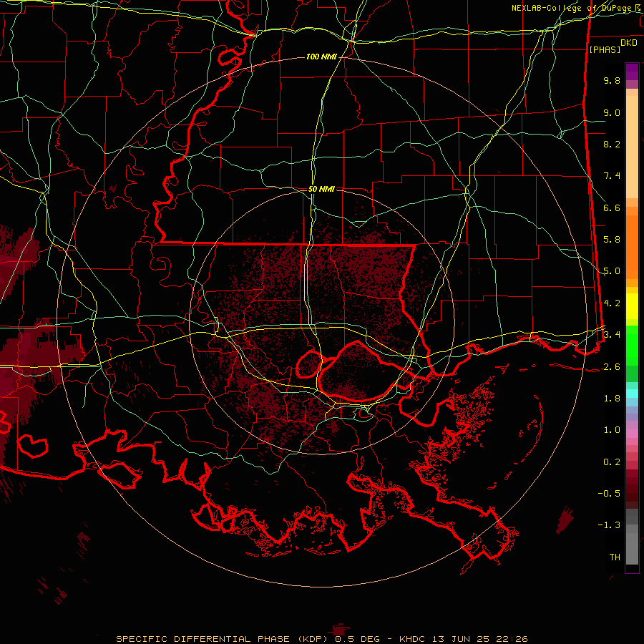This screenshot has height=644, width=644.
Task: Click the 3.4 value on the scale
Action: (612, 335)
